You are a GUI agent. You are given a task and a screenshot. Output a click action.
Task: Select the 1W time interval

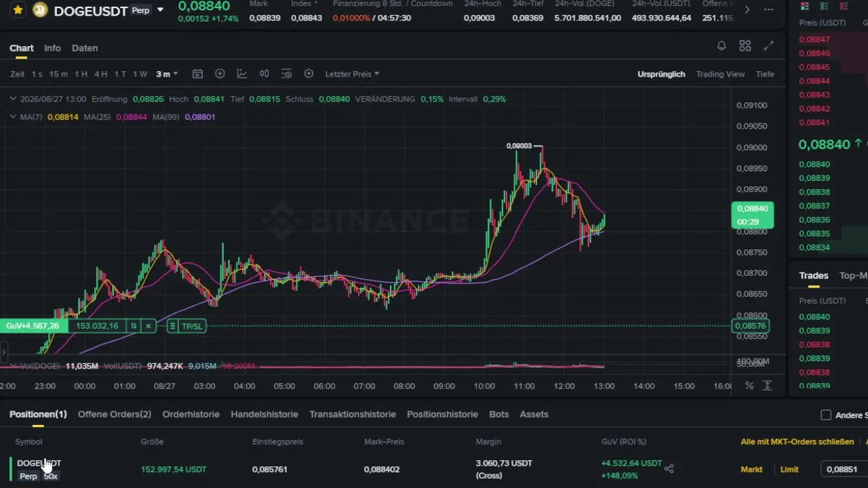point(140,74)
